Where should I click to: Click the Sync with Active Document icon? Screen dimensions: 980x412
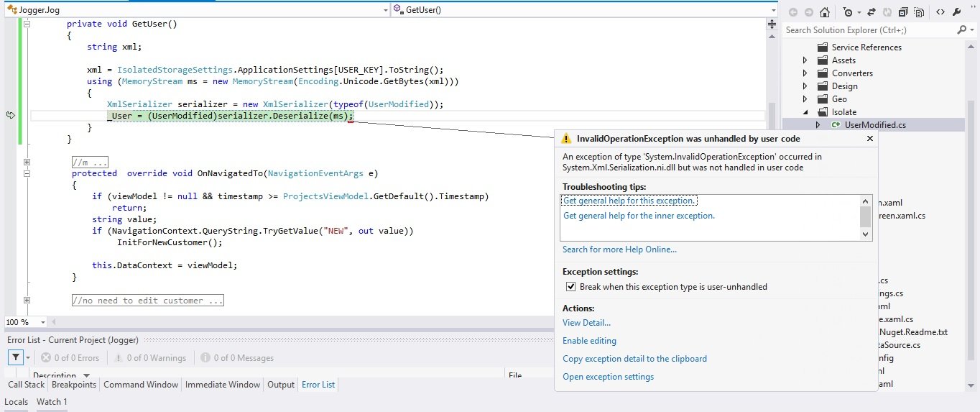click(x=872, y=12)
